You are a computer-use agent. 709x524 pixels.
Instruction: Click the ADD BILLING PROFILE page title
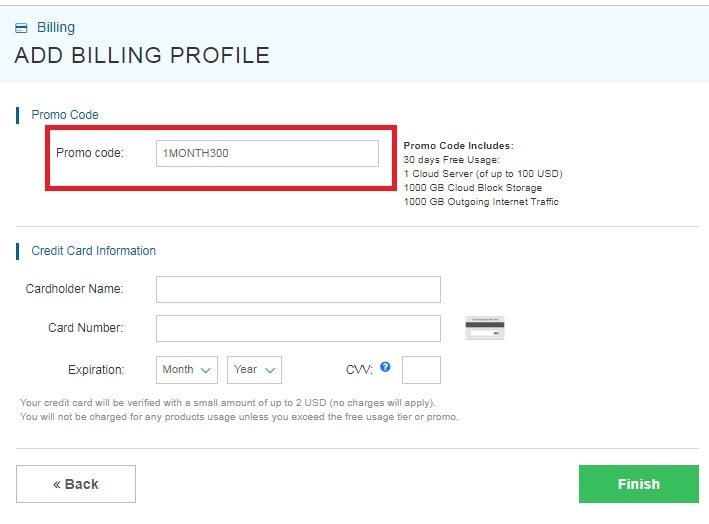pos(142,55)
